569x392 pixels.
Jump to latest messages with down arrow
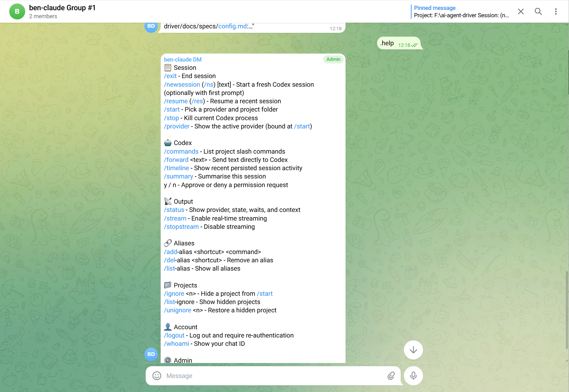coord(413,350)
